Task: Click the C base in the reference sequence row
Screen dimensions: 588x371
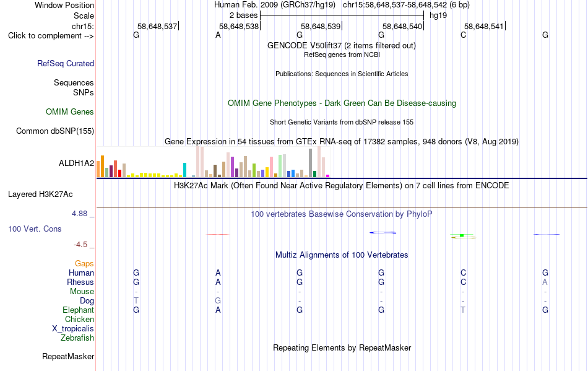Action: (464, 35)
